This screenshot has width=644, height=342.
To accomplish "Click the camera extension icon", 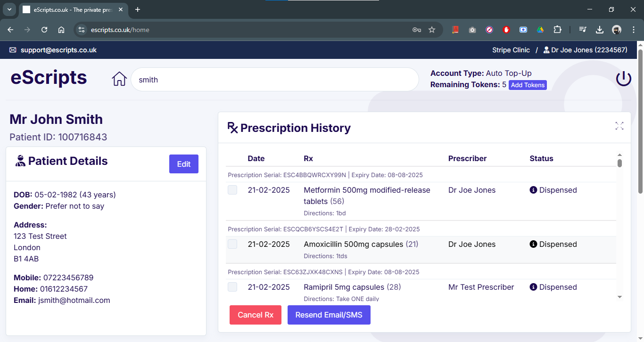I will (472, 30).
